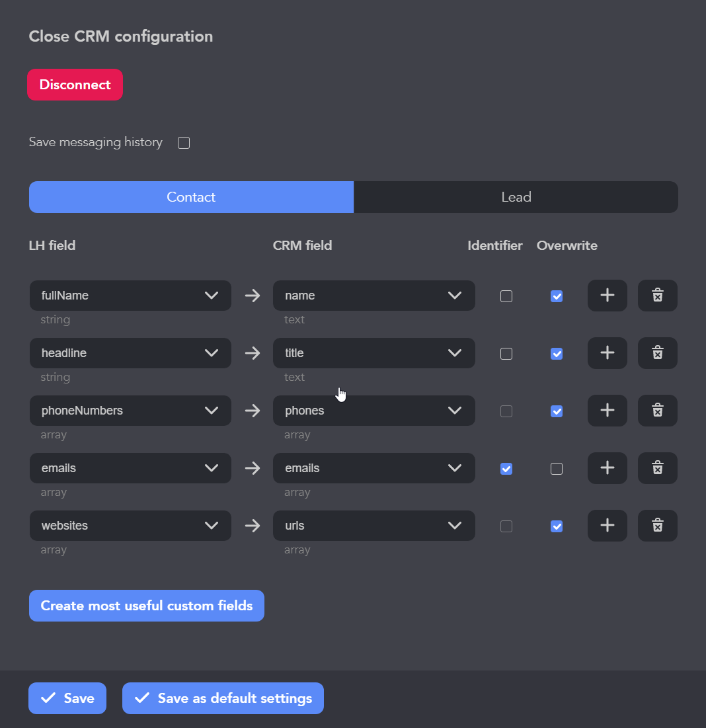Toggle Overwrite checkbox for fullName row
The width and height of the screenshot is (706, 728).
557,296
